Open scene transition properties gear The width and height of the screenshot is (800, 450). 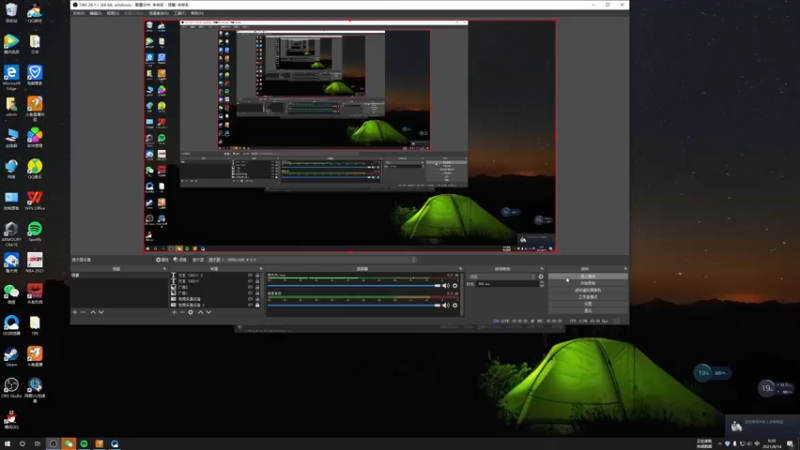[x=541, y=277]
